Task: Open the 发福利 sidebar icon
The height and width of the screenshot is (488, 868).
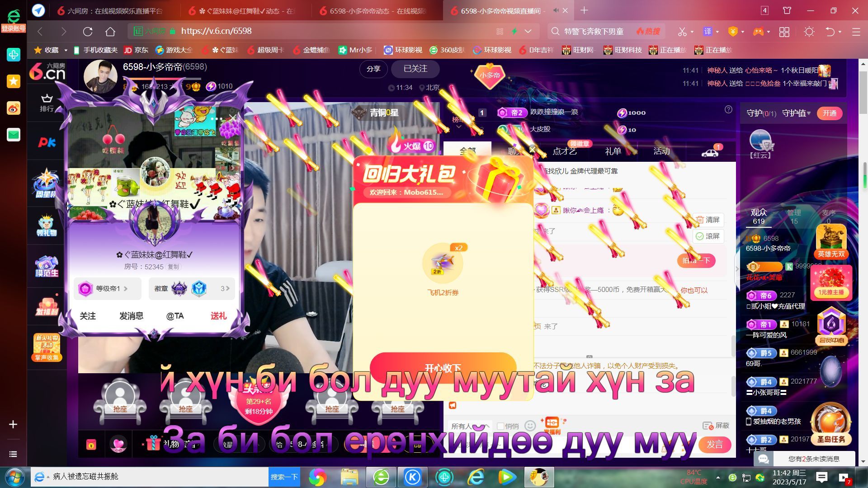Action: 47,306
